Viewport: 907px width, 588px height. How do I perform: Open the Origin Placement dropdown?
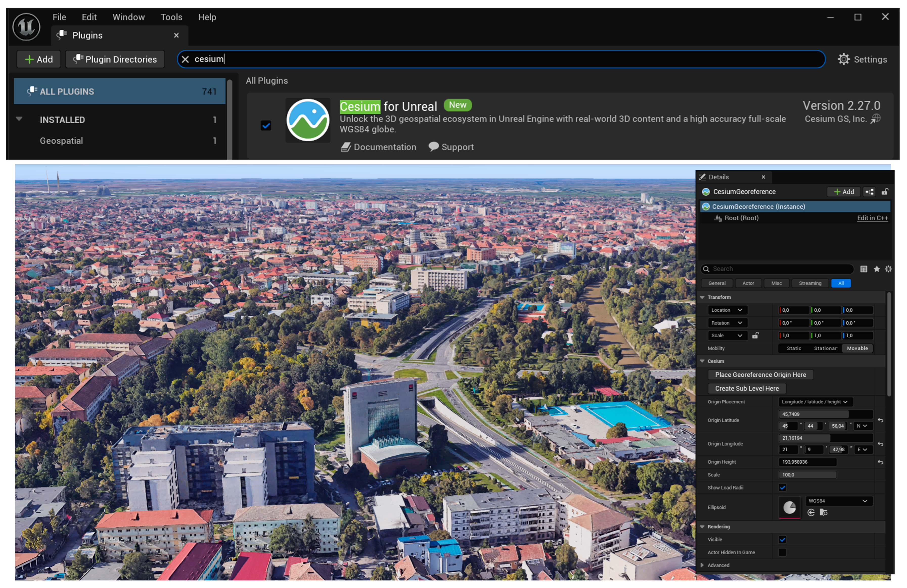coord(815,402)
